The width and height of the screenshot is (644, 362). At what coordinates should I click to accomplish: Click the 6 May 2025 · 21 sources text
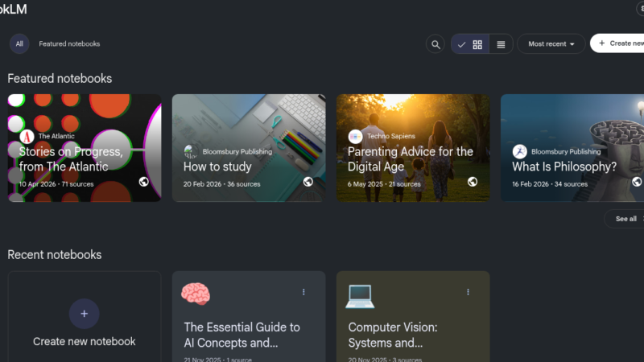384,184
